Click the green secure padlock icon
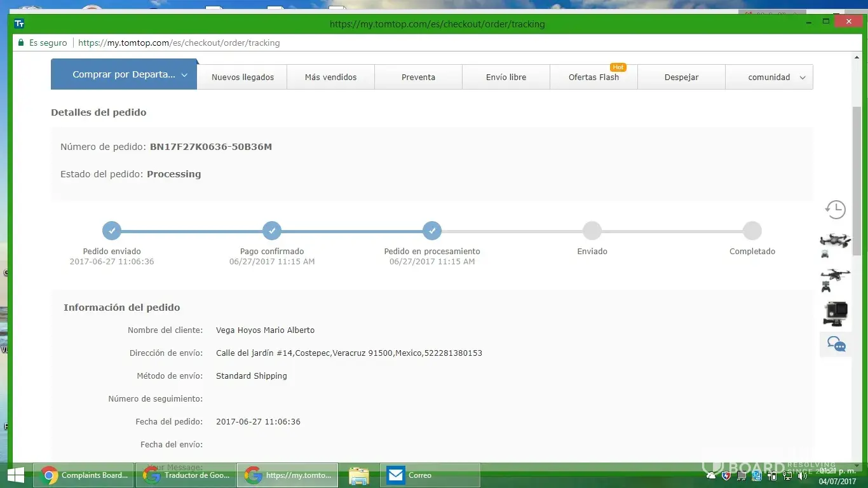 click(21, 43)
